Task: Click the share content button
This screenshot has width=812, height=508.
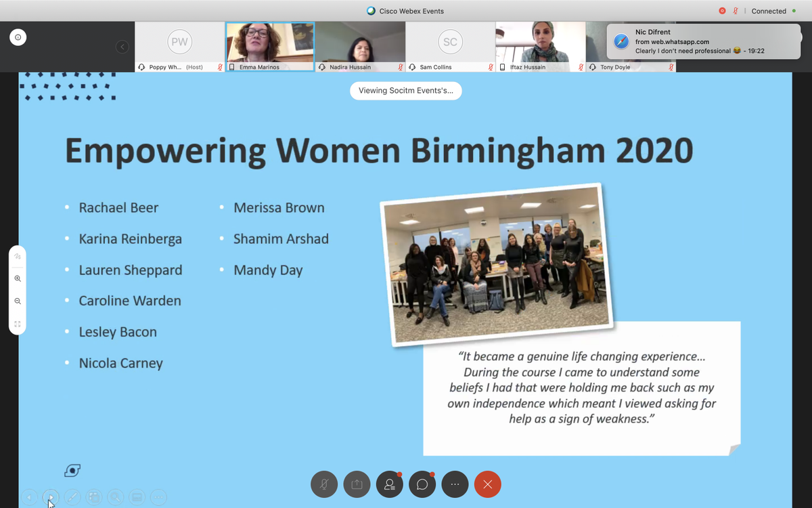Action: pos(357,484)
